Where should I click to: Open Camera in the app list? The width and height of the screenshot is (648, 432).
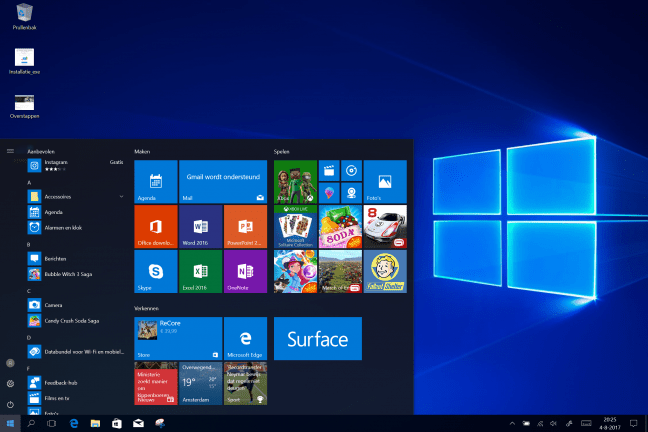[76, 305]
